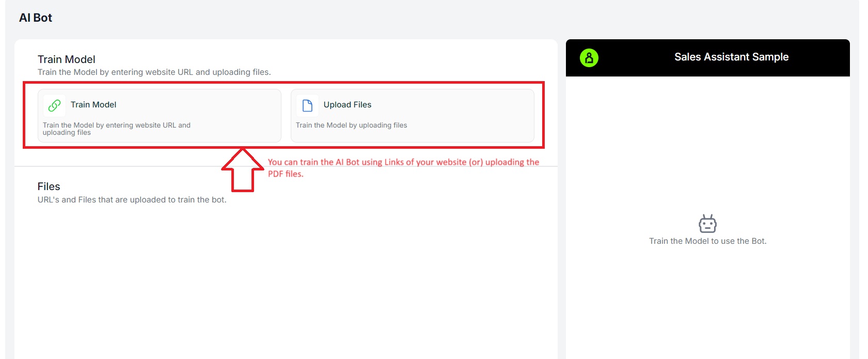Open the Train Model card title
Image resolution: width=868 pixels, height=359 pixels.
pyautogui.click(x=93, y=105)
